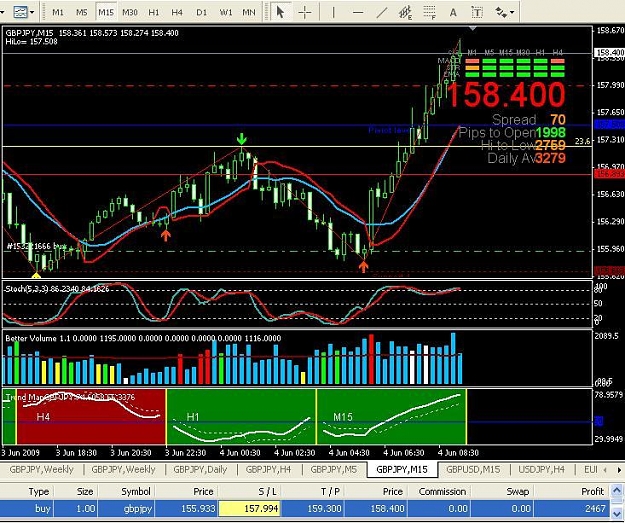This screenshot has height=523, width=625.
Task: Click the chart shift triangle marker
Action: tap(473, 28)
